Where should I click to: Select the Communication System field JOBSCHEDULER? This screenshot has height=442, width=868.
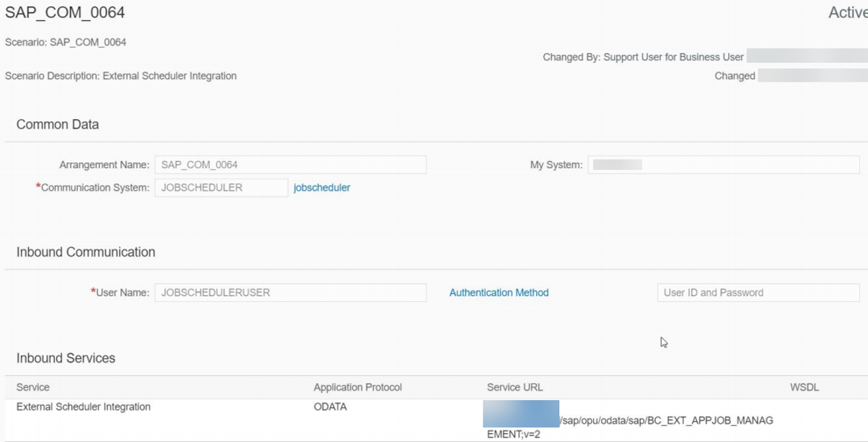[x=222, y=188]
